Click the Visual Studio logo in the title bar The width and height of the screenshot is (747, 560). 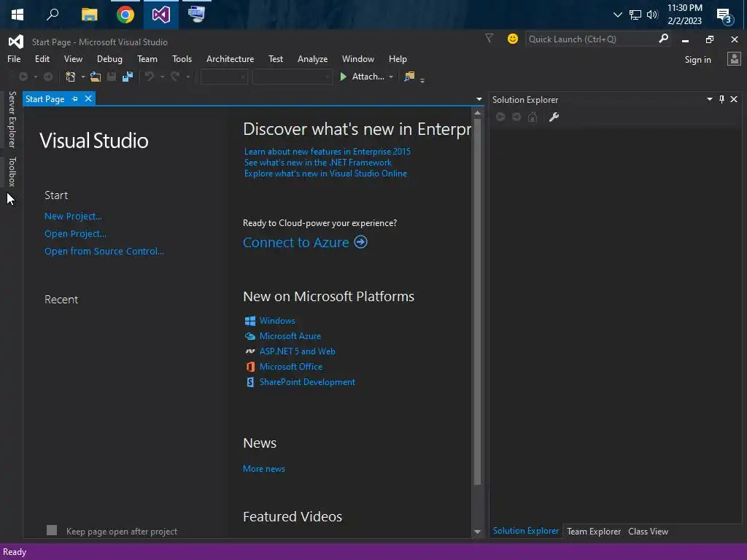pos(16,42)
